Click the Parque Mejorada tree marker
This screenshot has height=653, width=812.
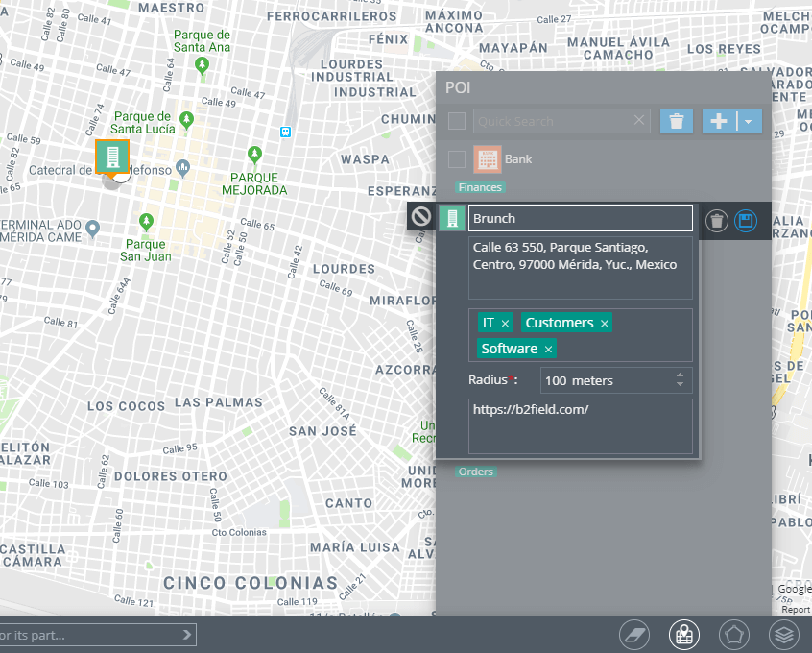(x=254, y=155)
